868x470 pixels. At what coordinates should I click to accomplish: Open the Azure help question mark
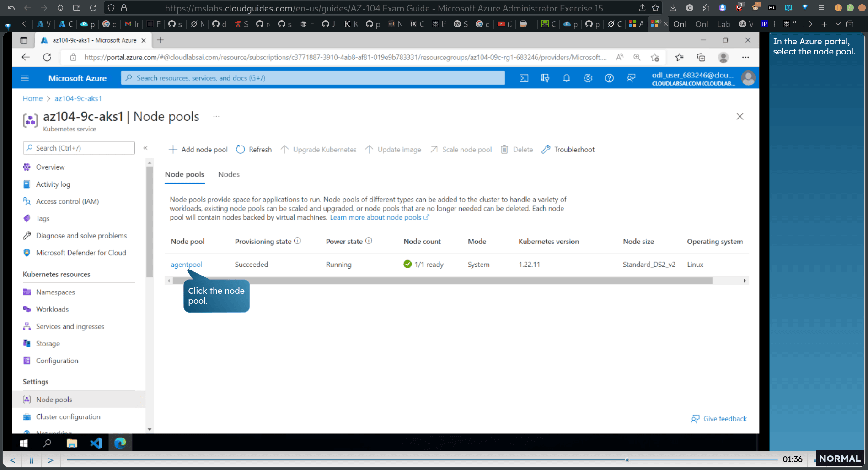coord(609,78)
